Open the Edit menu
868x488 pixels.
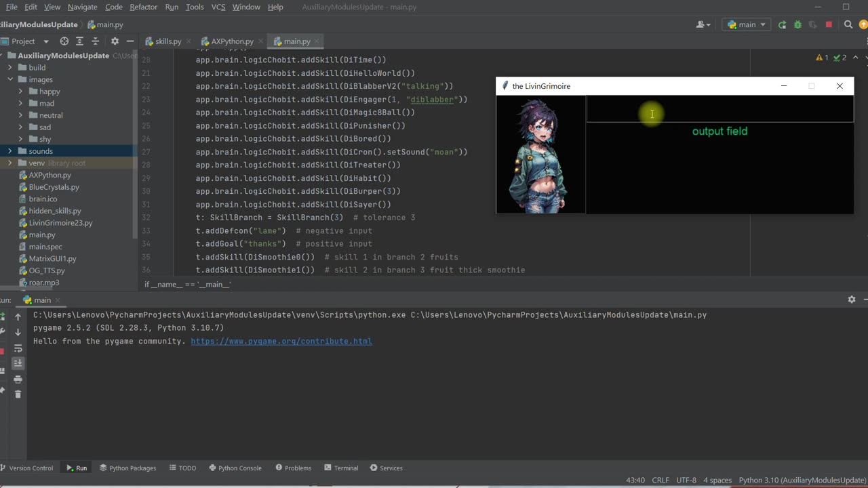31,7
